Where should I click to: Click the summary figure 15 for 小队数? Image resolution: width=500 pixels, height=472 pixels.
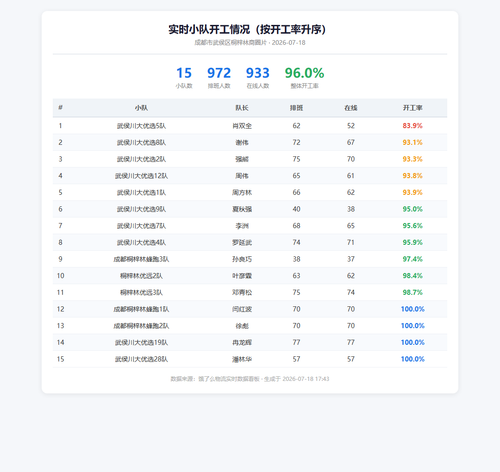[184, 73]
